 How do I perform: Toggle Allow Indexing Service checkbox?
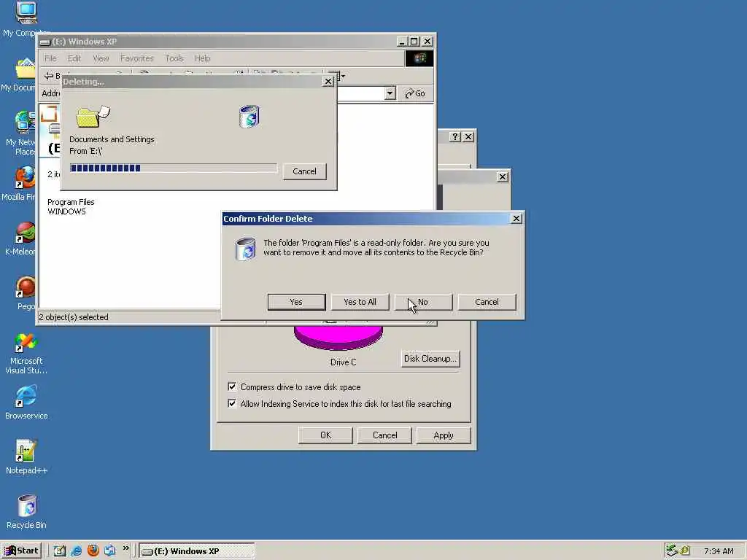232,403
